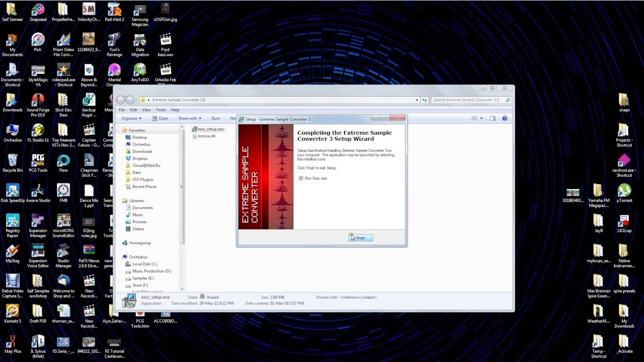Select the Red Alert 2 desktop icon

click(x=114, y=13)
